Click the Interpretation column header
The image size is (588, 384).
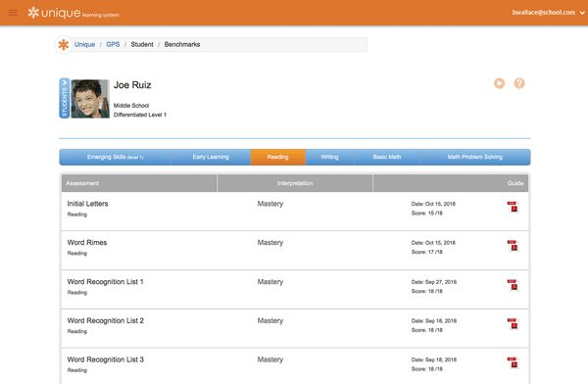(x=295, y=183)
